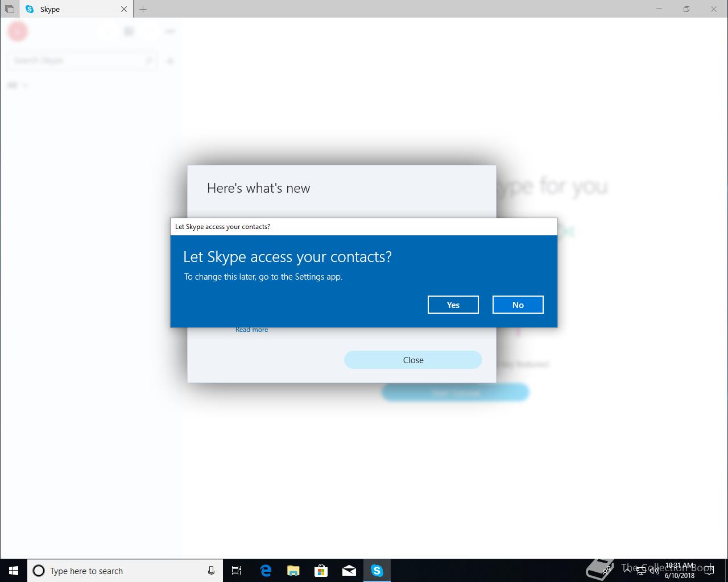The height and width of the screenshot is (582, 728).
Task: Add a new tab with plus icon
Action: 143,9
